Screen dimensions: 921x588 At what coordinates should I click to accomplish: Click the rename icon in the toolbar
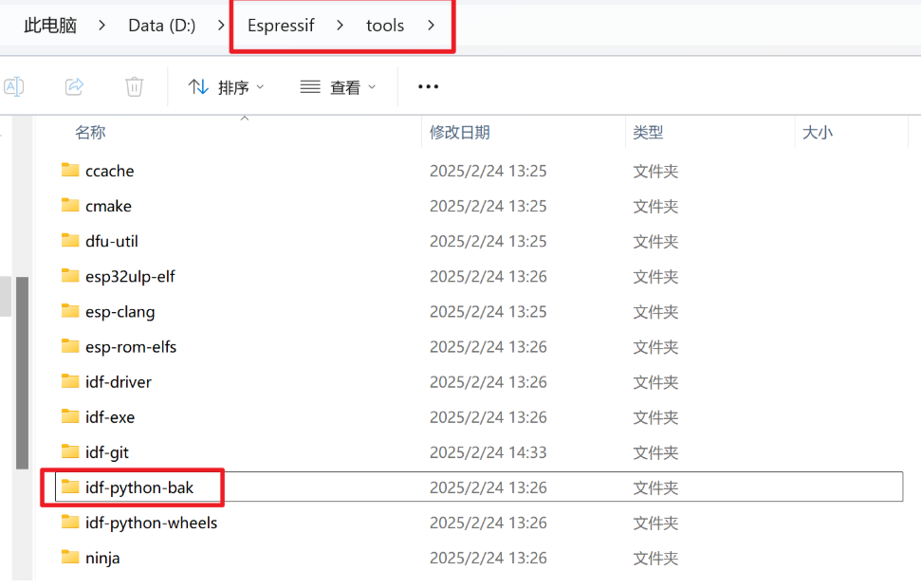14,87
